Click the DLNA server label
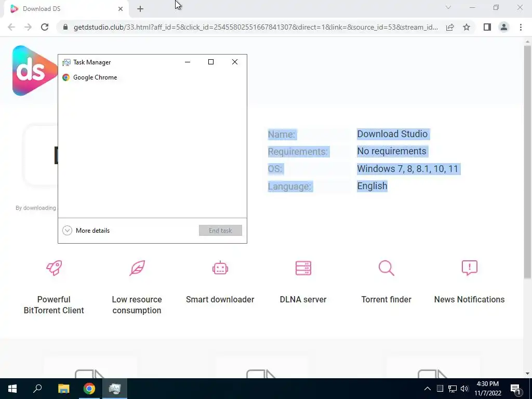Image resolution: width=532 pixels, height=399 pixels. [x=303, y=300]
